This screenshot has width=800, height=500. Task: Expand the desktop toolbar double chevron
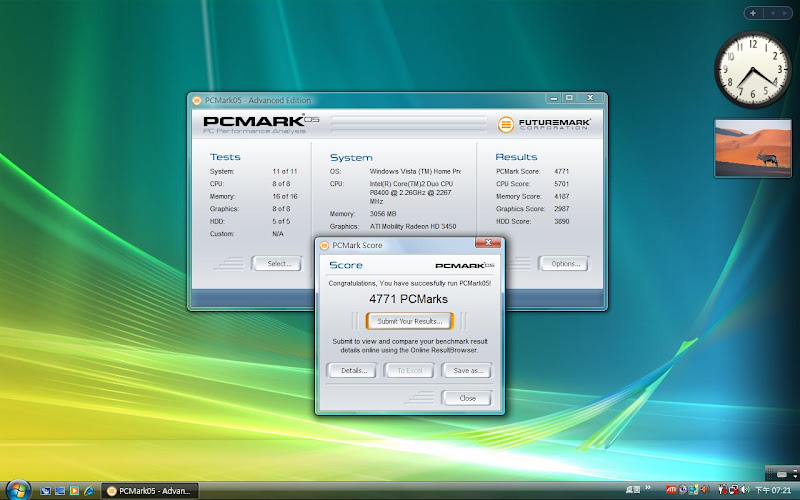pos(648,487)
